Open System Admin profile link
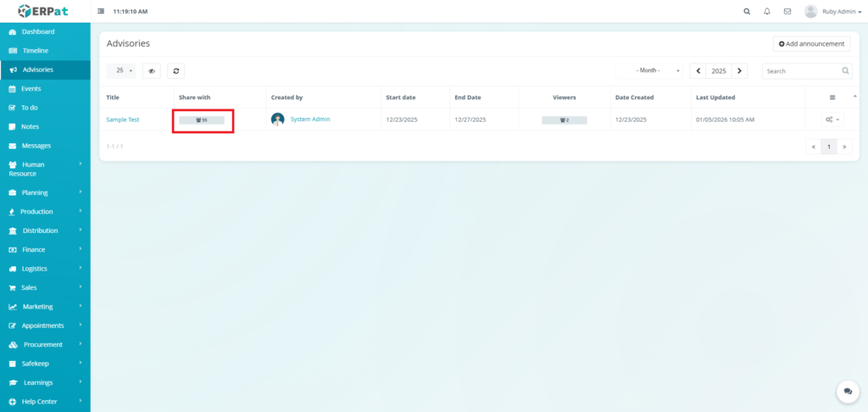Image resolution: width=868 pixels, height=412 pixels. coord(310,119)
